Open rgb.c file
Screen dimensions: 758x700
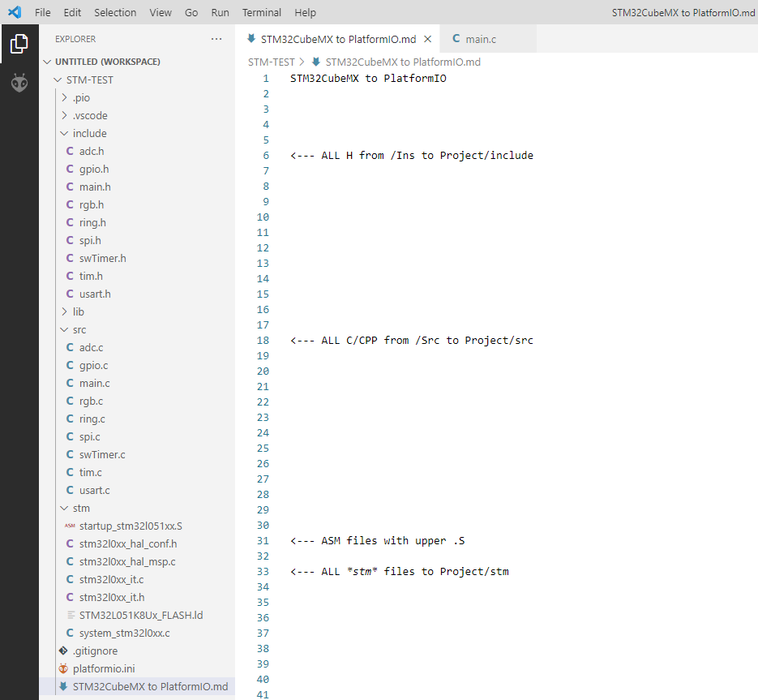(x=137, y=402)
